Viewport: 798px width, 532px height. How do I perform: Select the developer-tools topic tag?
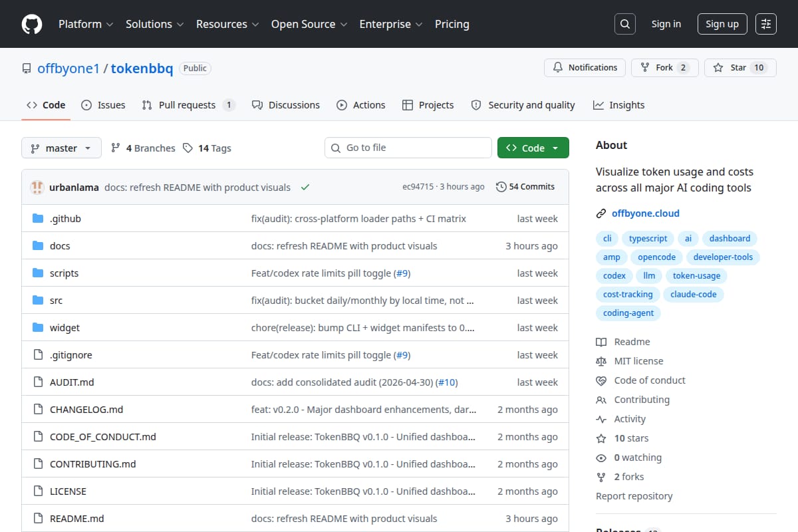click(x=723, y=257)
